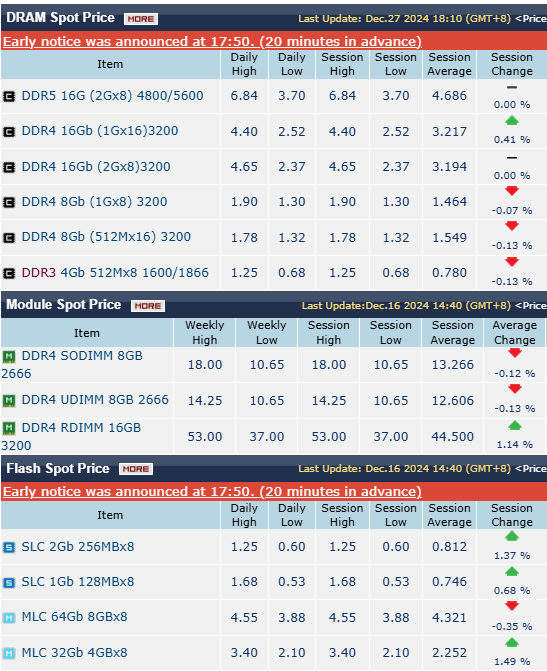Click green up arrow for MLC 32Gb 4GBx8
This screenshot has width=547, height=671.
pos(512,643)
